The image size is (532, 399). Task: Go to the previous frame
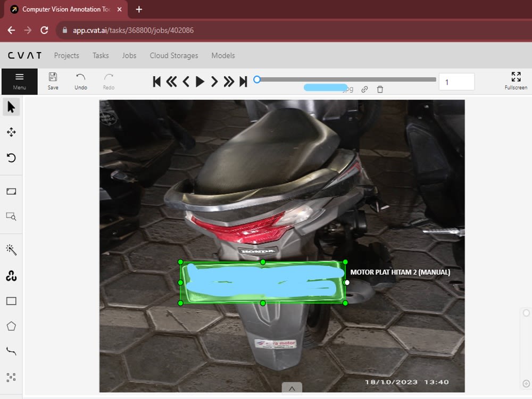coord(186,81)
